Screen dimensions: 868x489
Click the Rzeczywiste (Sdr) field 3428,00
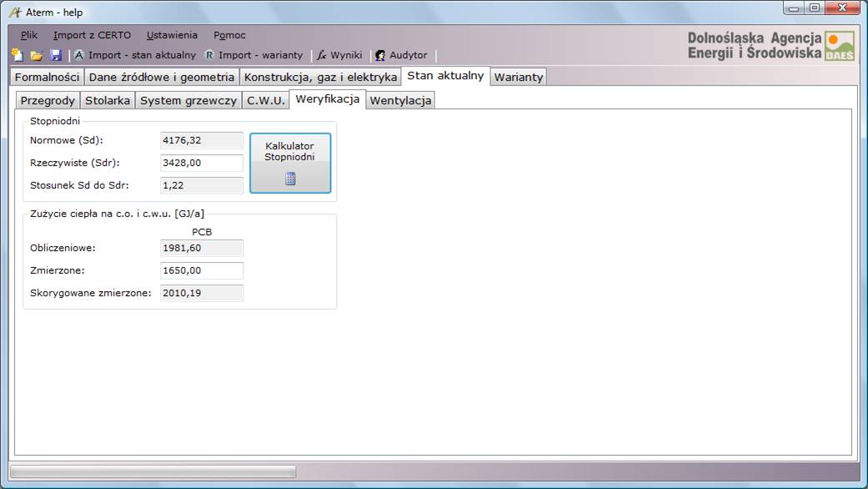[202, 163]
